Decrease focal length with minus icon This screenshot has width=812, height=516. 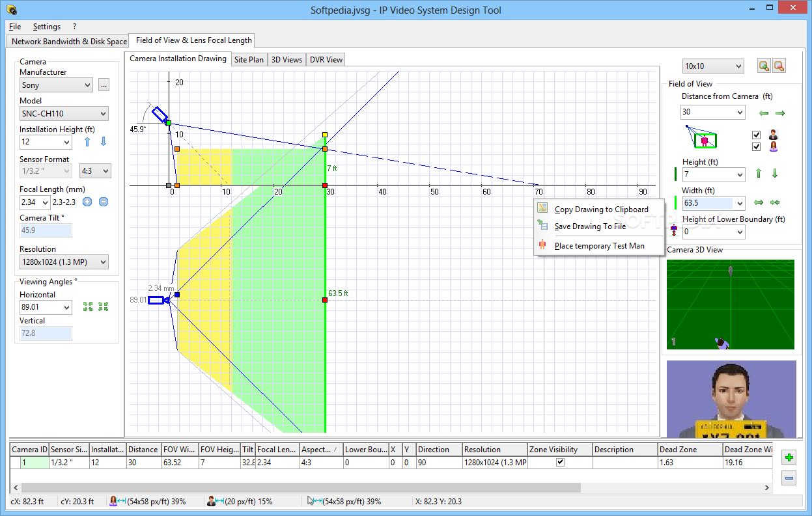coord(103,202)
